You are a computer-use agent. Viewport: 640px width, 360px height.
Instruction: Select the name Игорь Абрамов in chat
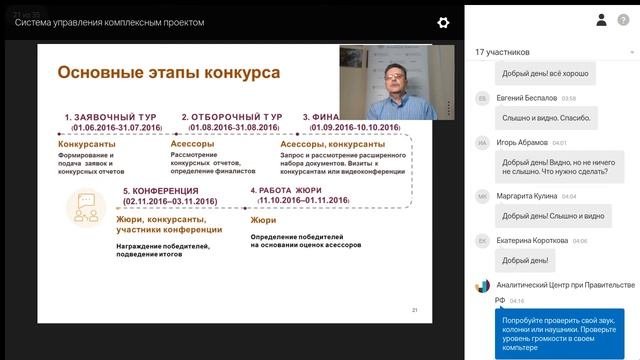point(522,142)
